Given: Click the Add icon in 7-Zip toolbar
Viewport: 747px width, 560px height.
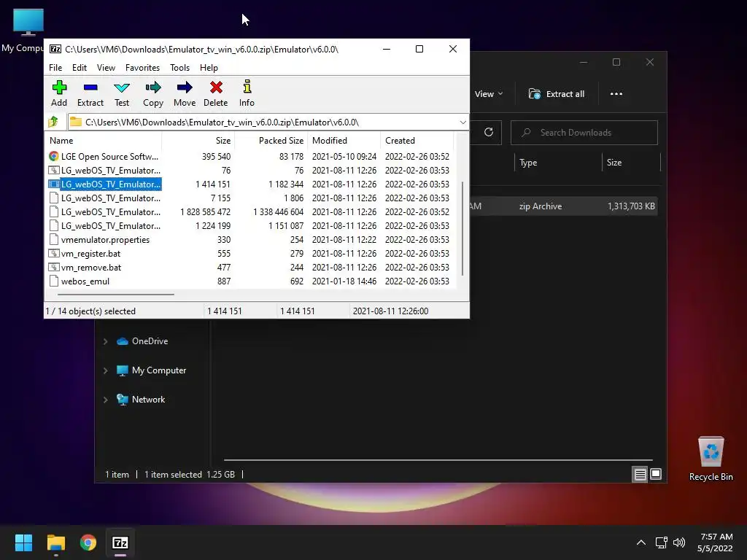Looking at the screenshot, I should point(59,93).
